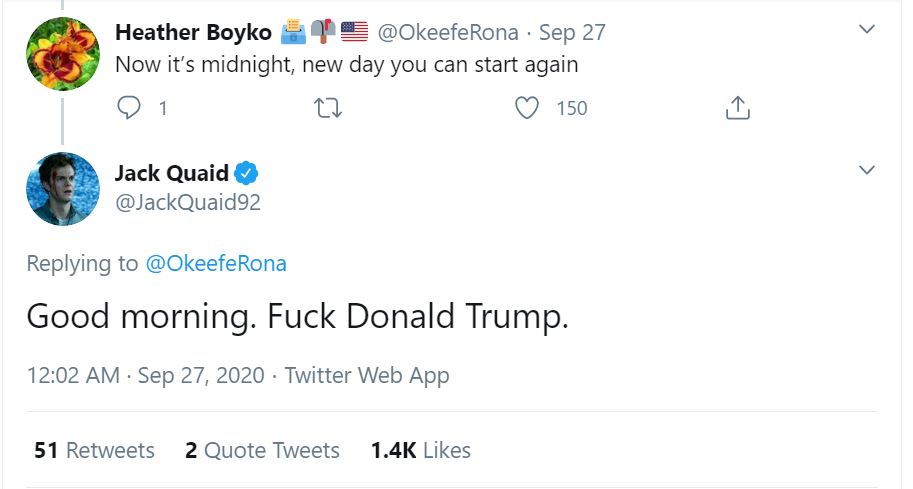Open Jack Quaid's profile picture
913x489 pixels.
pyautogui.click(x=62, y=189)
